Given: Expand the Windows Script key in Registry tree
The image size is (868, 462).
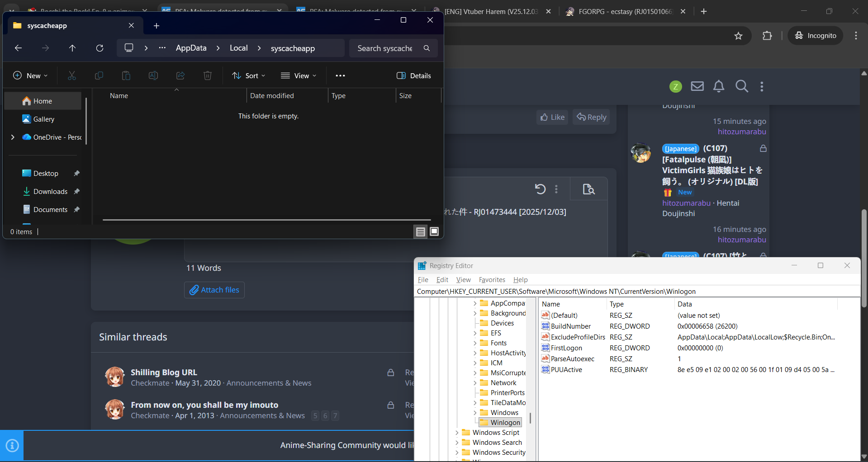Looking at the screenshot, I should click(456, 433).
